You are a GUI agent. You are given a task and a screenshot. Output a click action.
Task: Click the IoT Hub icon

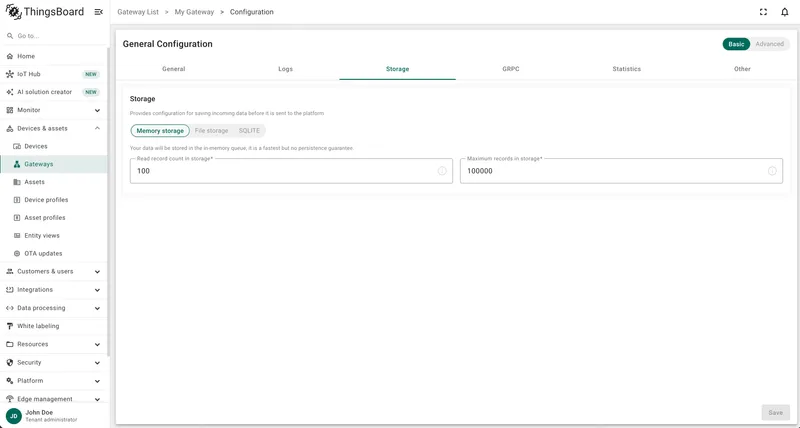click(10, 74)
